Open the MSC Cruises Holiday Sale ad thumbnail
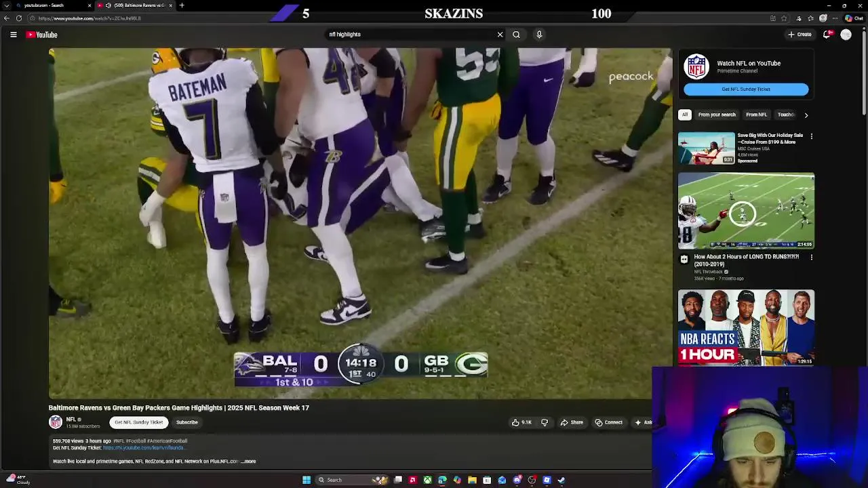868x488 pixels. point(706,148)
